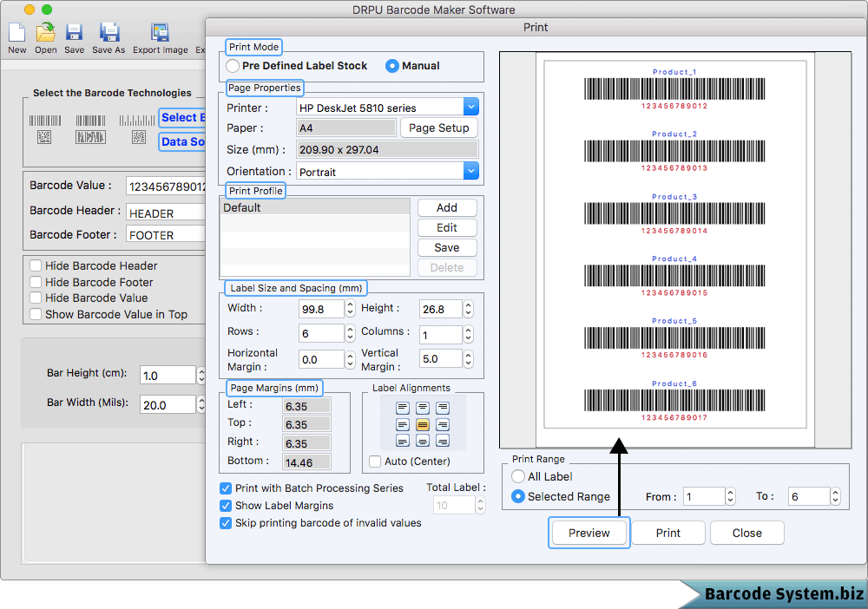Select All Label print range

pyautogui.click(x=518, y=476)
